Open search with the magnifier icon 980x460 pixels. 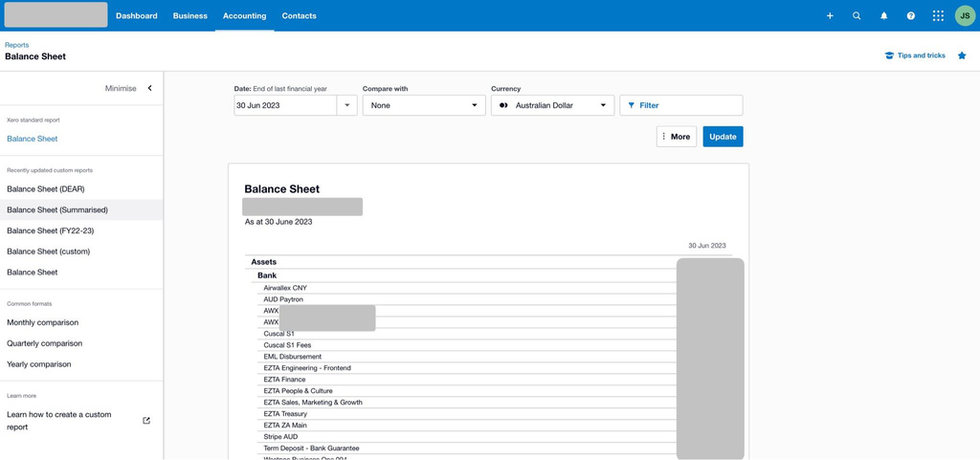pos(857,15)
